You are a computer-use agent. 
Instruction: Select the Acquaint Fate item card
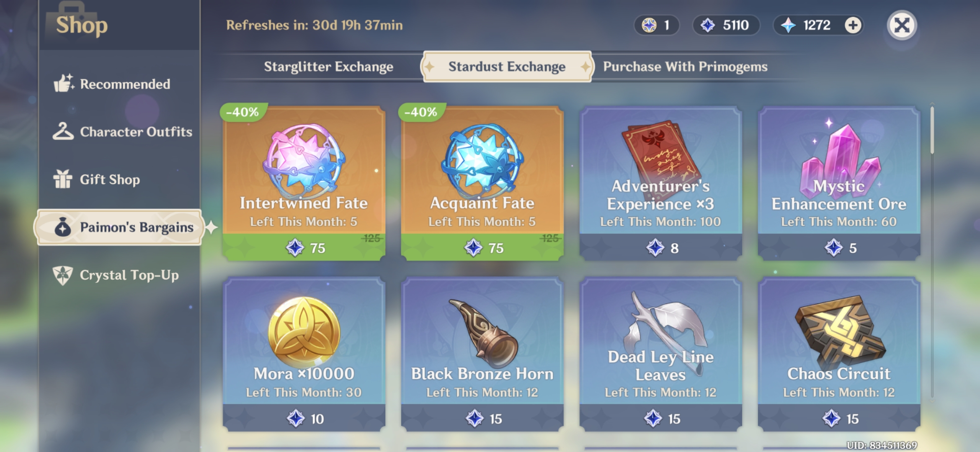click(482, 183)
